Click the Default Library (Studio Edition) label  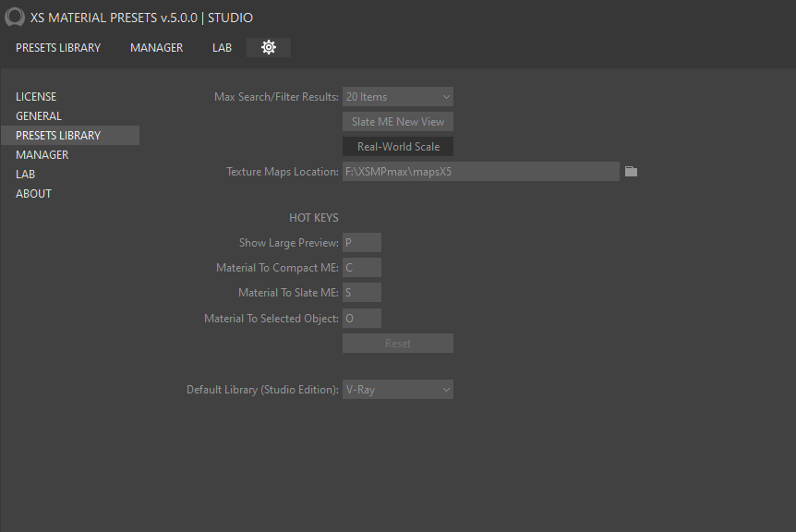[x=262, y=390]
